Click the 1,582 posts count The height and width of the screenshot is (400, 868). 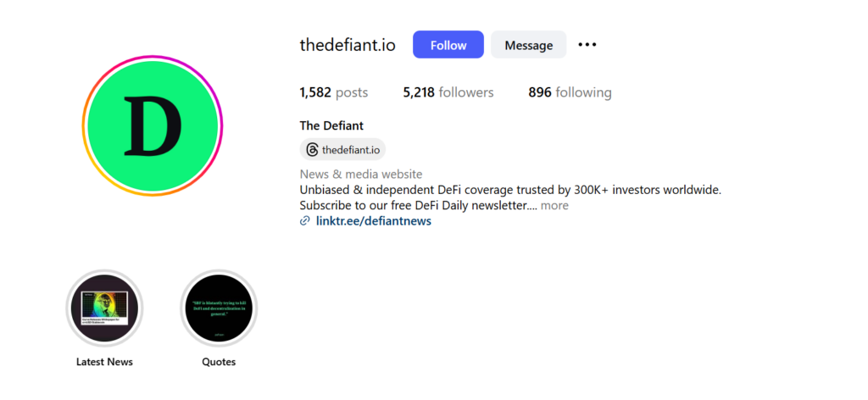tap(334, 92)
